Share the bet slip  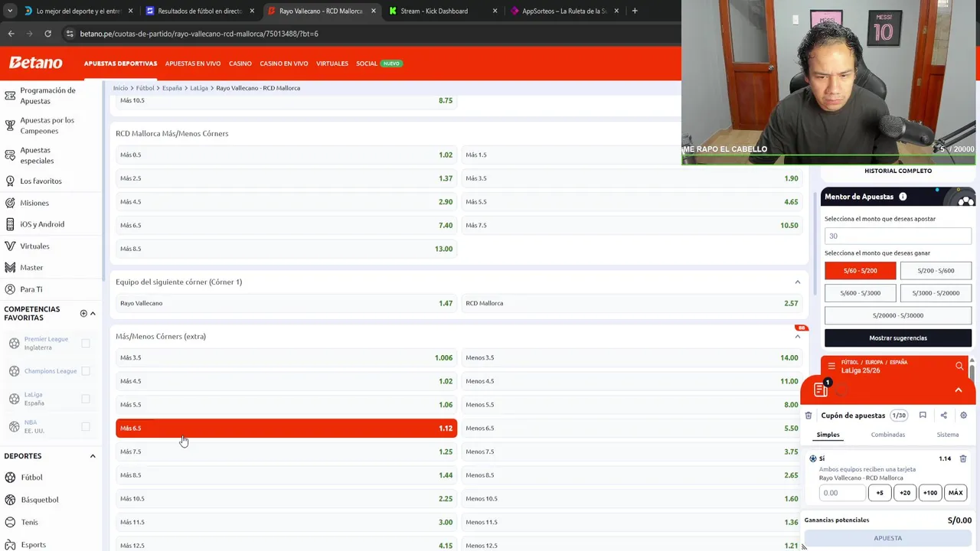click(x=943, y=416)
